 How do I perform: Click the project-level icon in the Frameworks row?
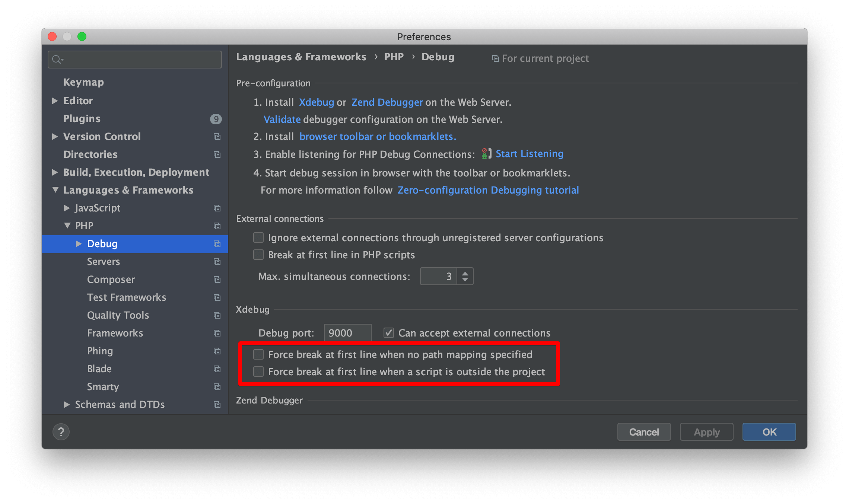pos(217,333)
